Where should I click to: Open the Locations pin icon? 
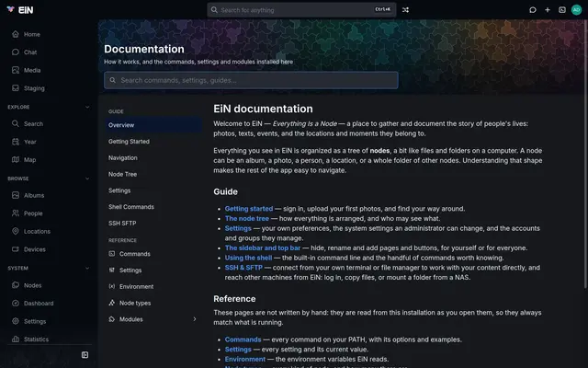[x=16, y=231]
